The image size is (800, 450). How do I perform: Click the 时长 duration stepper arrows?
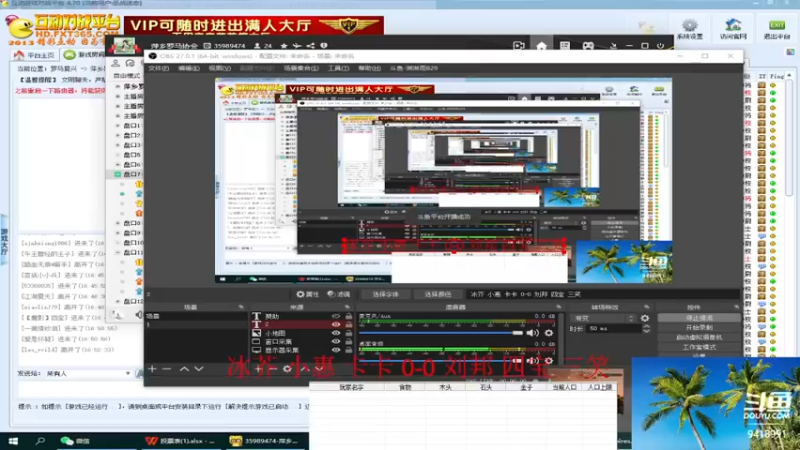pyautogui.click(x=646, y=329)
